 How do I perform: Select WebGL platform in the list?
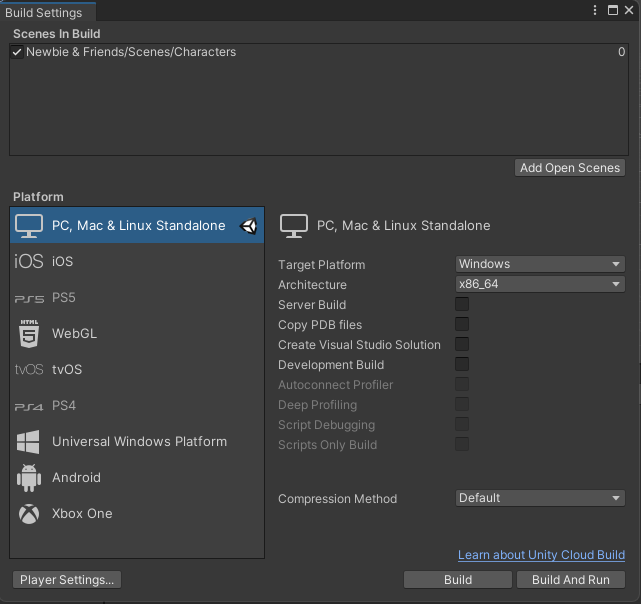(137, 334)
